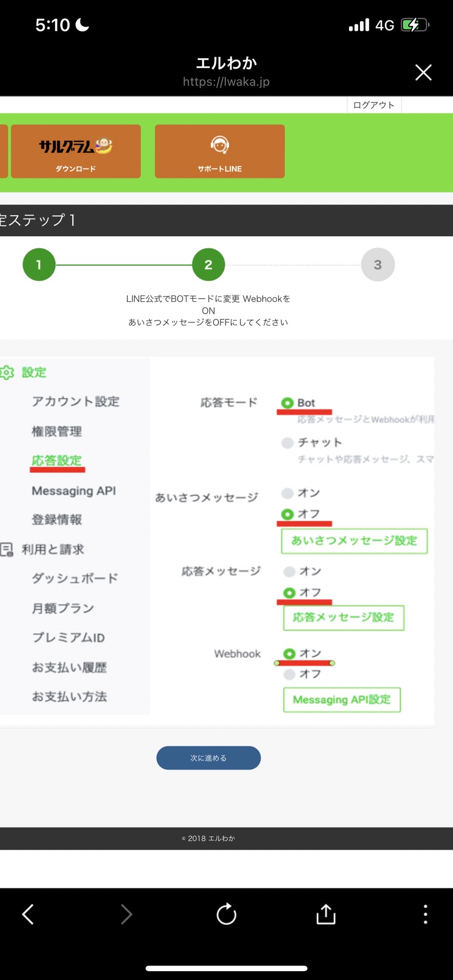Tap the サルグラム download banner
The image size is (453, 980).
point(76,151)
